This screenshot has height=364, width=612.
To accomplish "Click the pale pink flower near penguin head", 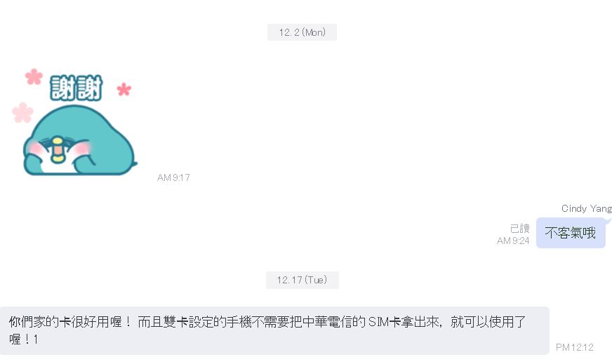I will (x=22, y=112).
